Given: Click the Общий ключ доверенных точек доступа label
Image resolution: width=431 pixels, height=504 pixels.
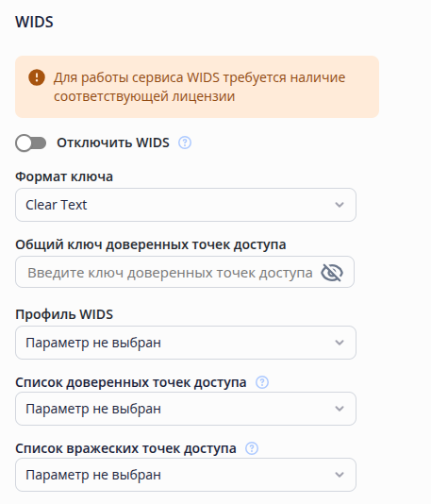Looking at the screenshot, I should pyautogui.click(x=151, y=244).
